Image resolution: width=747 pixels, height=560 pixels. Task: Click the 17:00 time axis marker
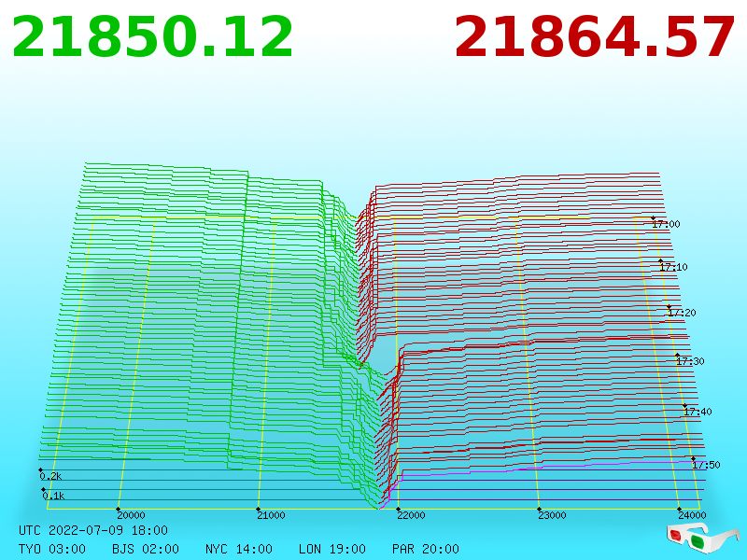(x=666, y=224)
